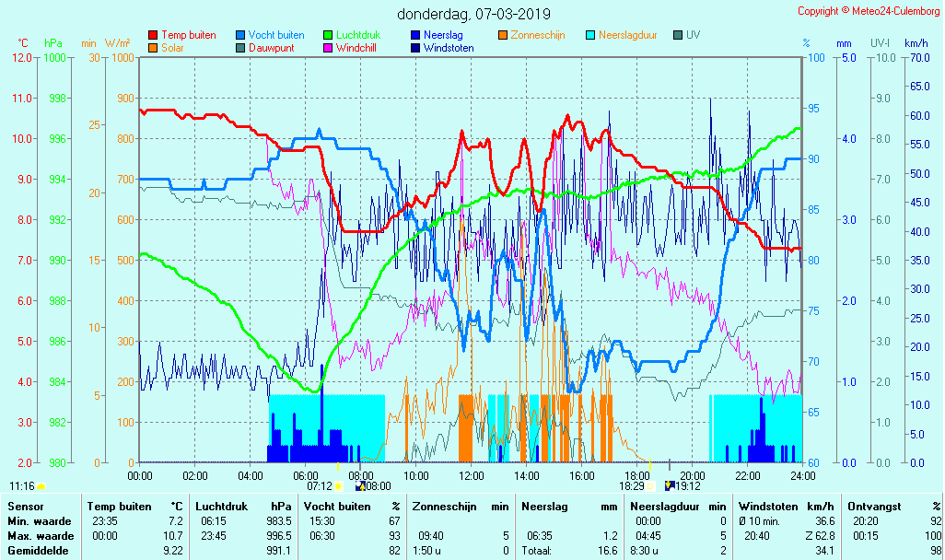This screenshot has height=560, width=945.
Task: Select the Neerslag legend label
Action: click(444, 35)
